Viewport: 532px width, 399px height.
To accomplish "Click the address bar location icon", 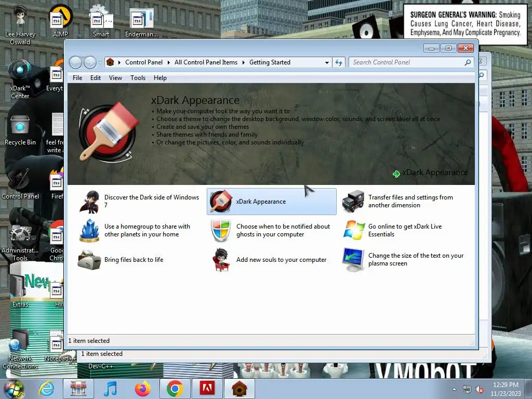I will [x=110, y=62].
